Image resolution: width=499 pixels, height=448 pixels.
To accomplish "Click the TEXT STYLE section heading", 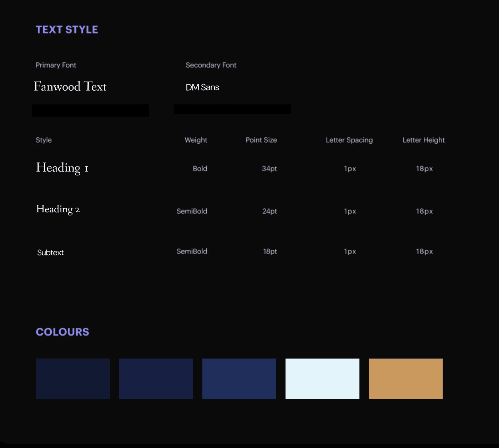I will point(67,30).
